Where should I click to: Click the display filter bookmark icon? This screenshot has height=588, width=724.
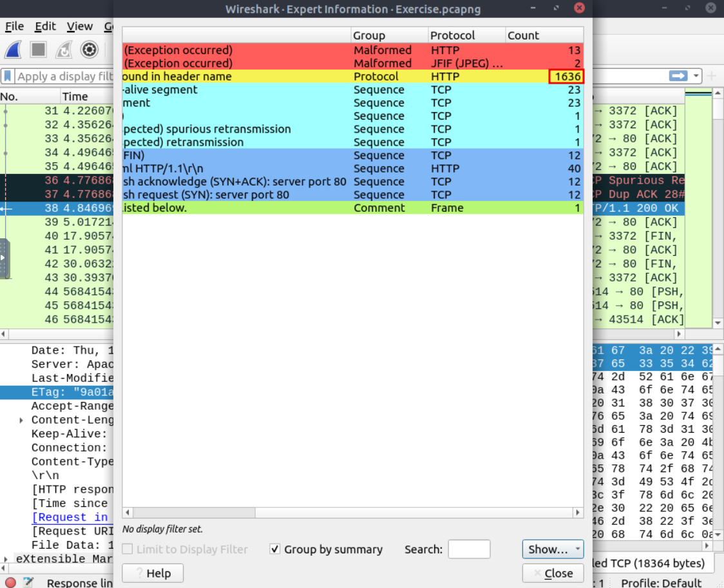coord(8,77)
